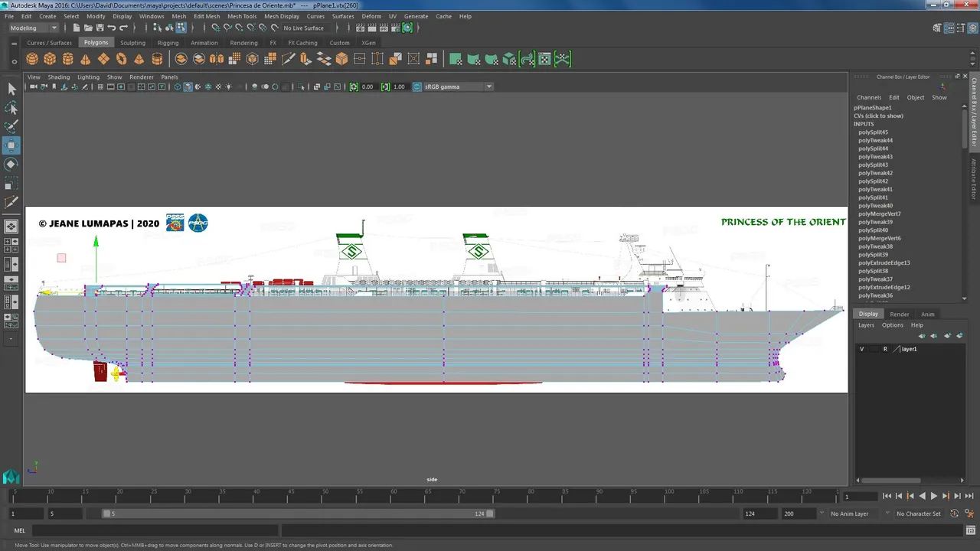
Task: Open the Edit Mesh menu
Action: click(207, 16)
